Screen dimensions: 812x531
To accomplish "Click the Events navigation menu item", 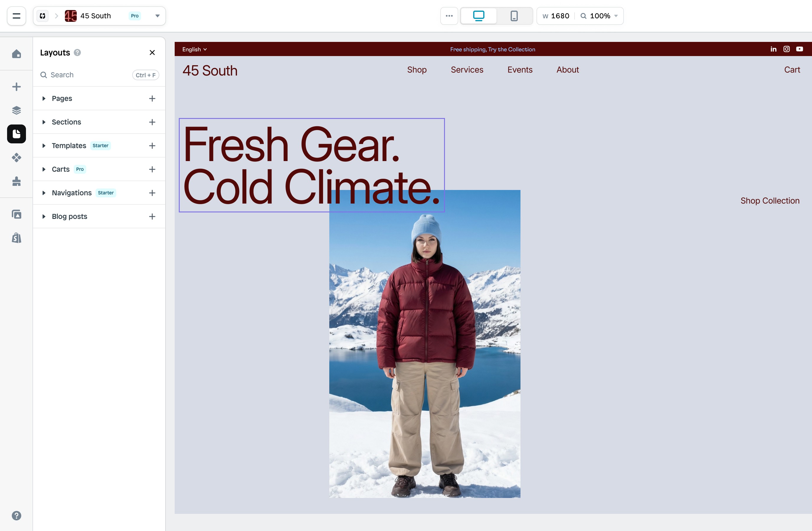I will coord(520,70).
